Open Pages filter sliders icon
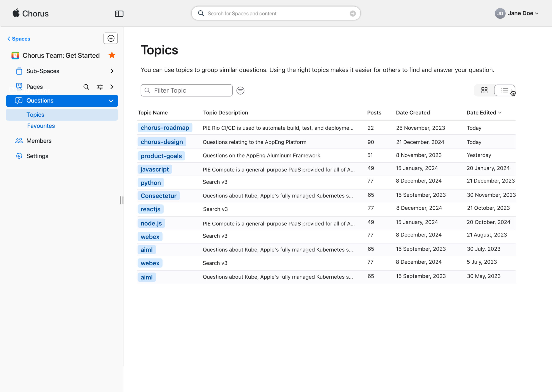 click(x=100, y=87)
